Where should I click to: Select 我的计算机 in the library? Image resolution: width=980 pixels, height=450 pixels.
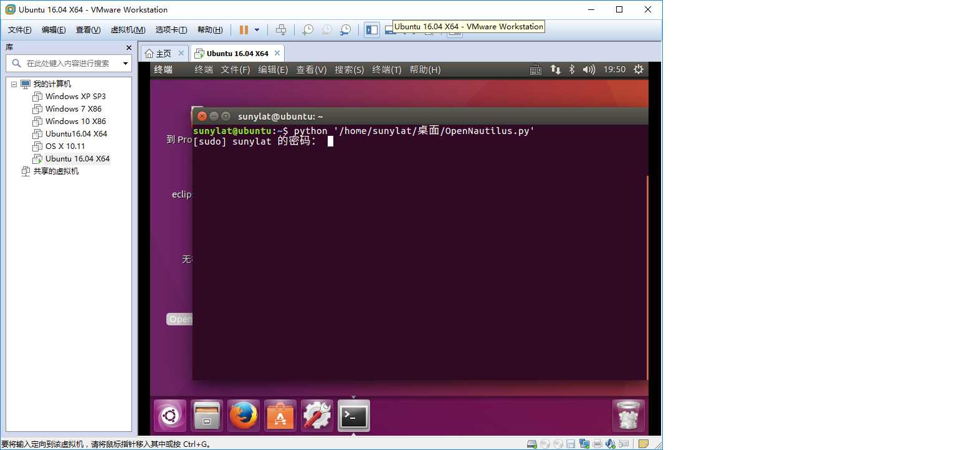tap(52, 84)
